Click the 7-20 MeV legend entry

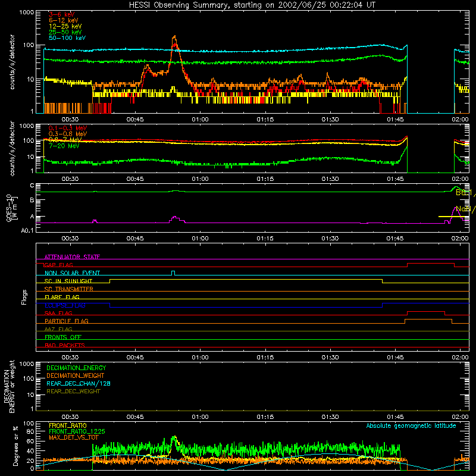click(x=64, y=146)
